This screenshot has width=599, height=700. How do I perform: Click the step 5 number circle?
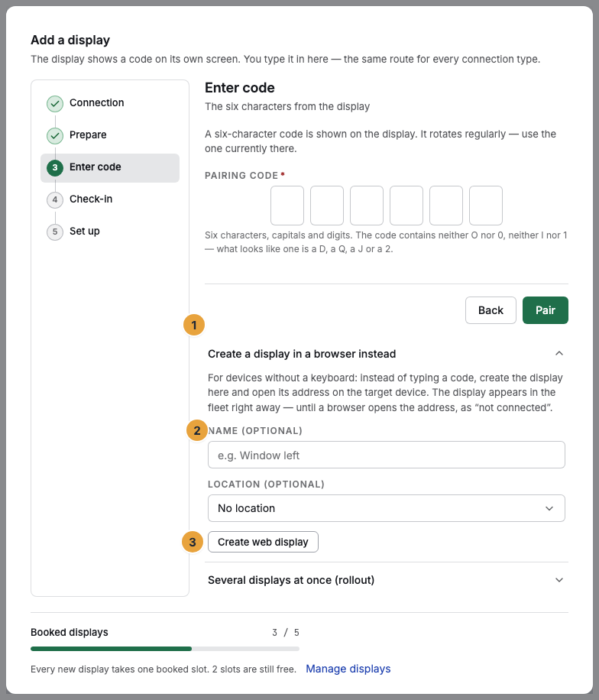(55, 232)
